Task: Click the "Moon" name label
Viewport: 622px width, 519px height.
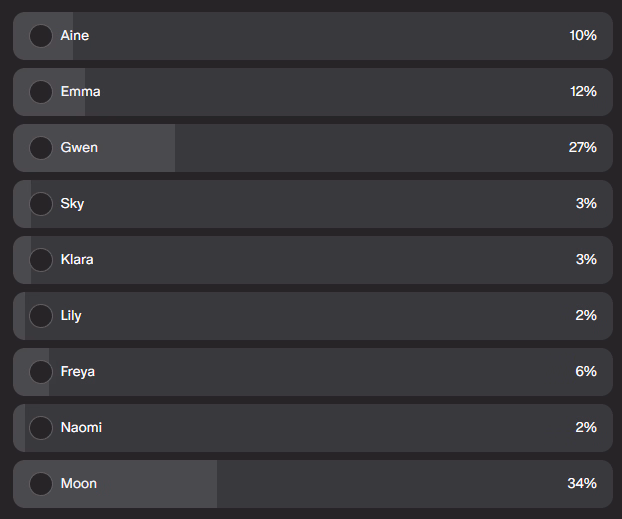Action: click(79, 484)
